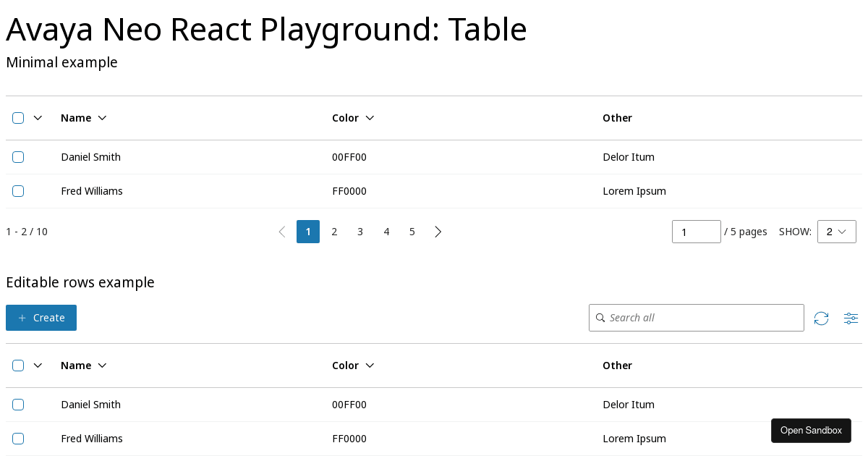Check Daniel Smith row in Minimal example table
Image resolution: width=868 pixels, height=456 pixels.
pos(18,157)
